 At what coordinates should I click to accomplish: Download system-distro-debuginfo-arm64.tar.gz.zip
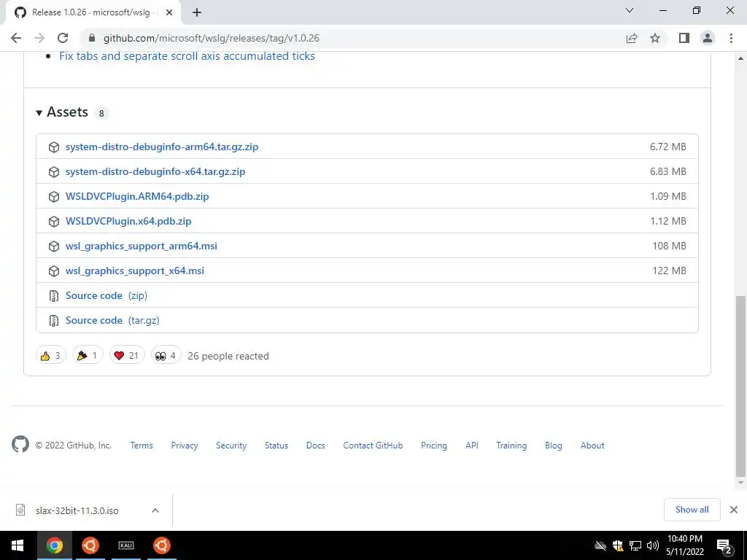point(162,147)
